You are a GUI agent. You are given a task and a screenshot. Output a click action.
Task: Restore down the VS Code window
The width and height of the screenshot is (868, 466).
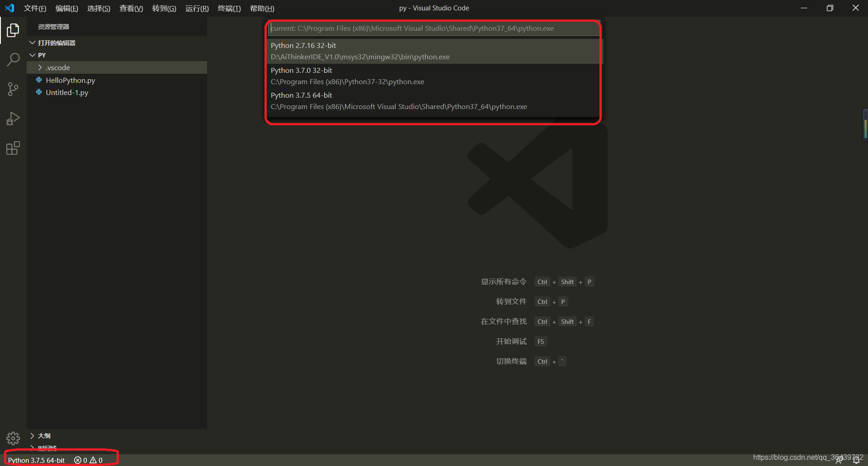click(x=830, y=8)
